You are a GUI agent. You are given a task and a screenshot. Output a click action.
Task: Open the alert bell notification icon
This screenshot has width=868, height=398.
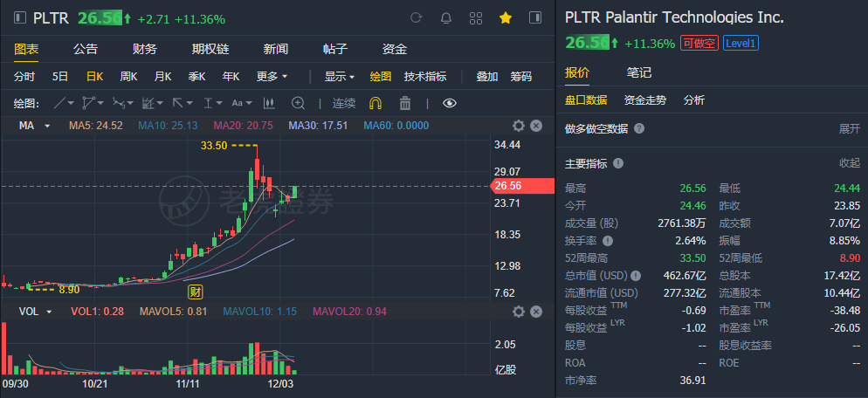point(446,18)
